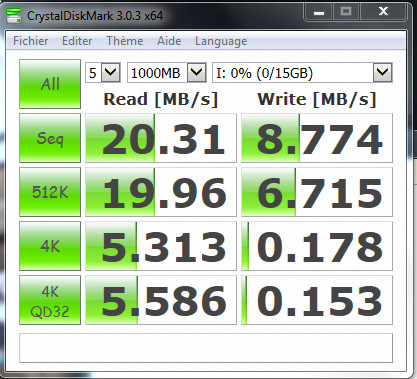This screenshot has width=417, height=379.
Task: Open the Editer menu
Action: pyautogui.click(x=77, y=41)
